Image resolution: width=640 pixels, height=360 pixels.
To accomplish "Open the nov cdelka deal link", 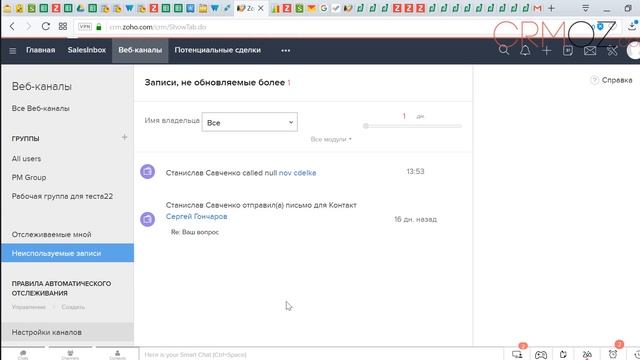I will click(x=298, y=173).
